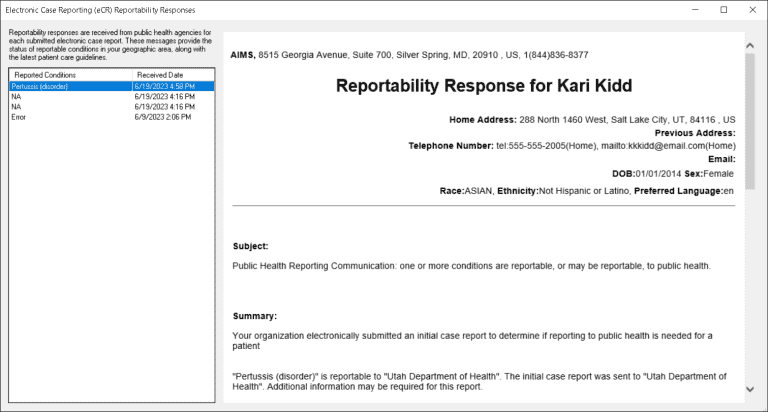Sort by the Reported Conditions column header

pyautogui.click(x=71, y=75)
